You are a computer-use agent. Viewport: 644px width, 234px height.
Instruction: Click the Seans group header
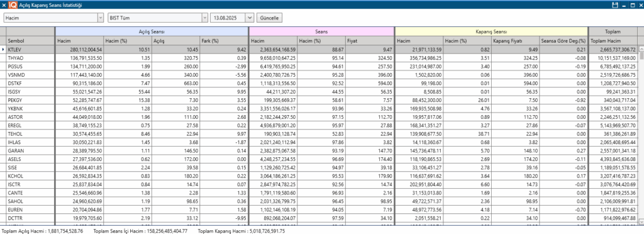coord(321,31)
